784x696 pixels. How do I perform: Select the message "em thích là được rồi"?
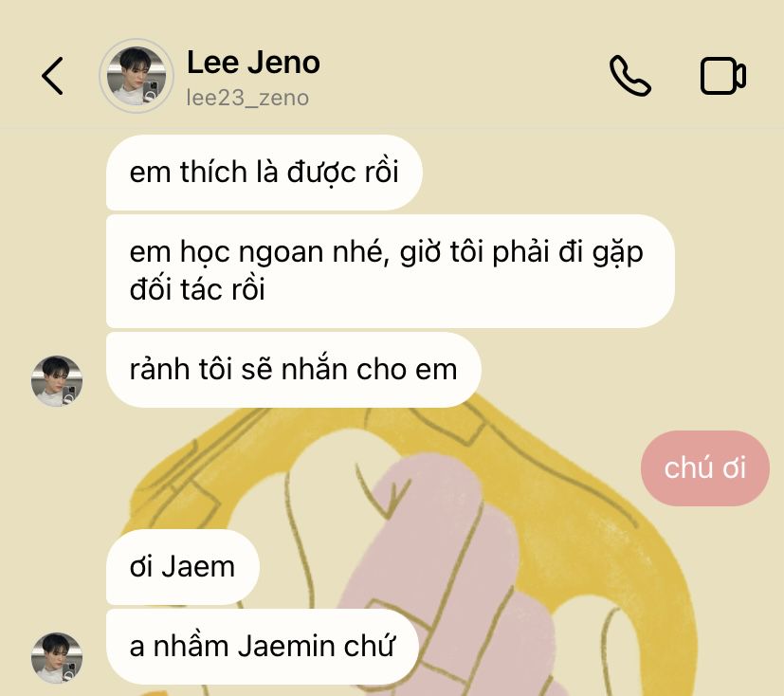click(264, 173)
